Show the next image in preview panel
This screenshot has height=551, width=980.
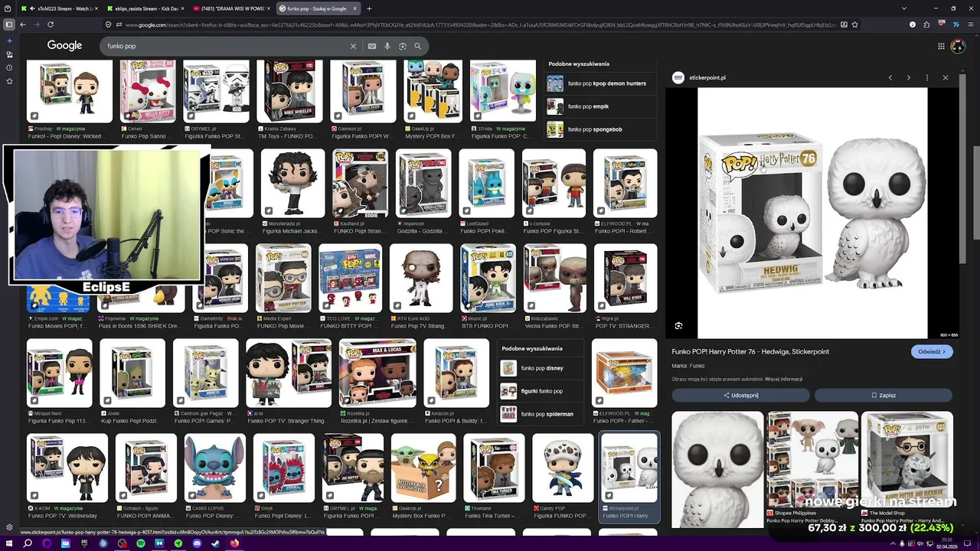click(909, 77)
